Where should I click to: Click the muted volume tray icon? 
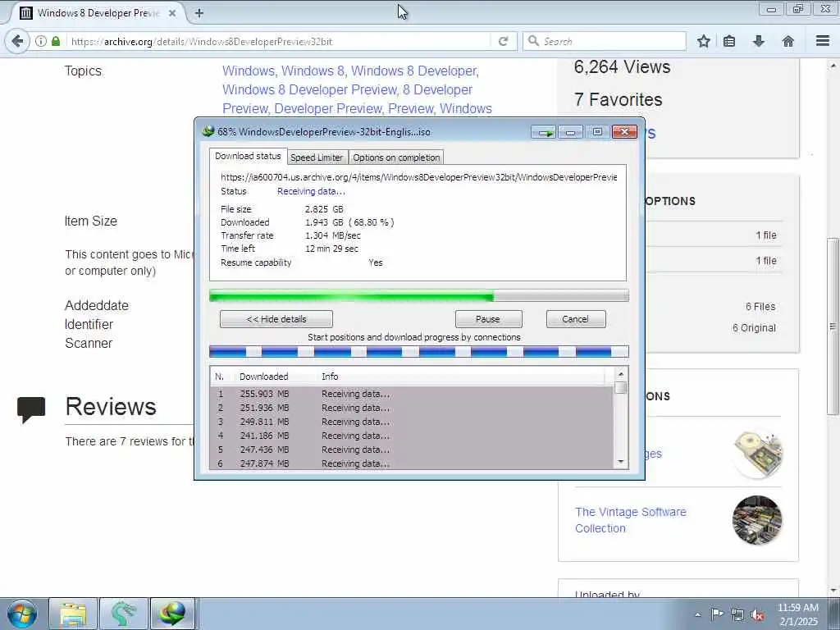[757, 615]
